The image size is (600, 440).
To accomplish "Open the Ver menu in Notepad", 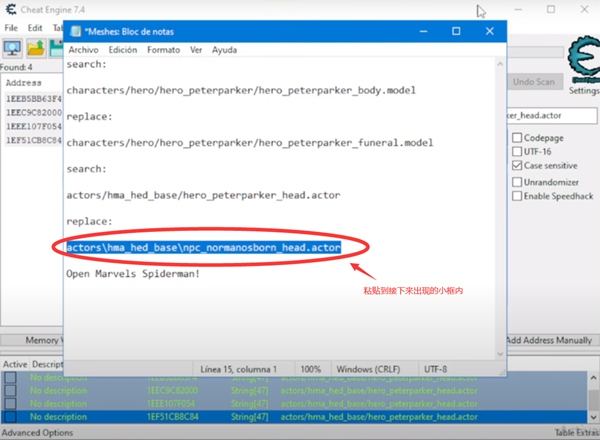I will [x=196, y=50].
